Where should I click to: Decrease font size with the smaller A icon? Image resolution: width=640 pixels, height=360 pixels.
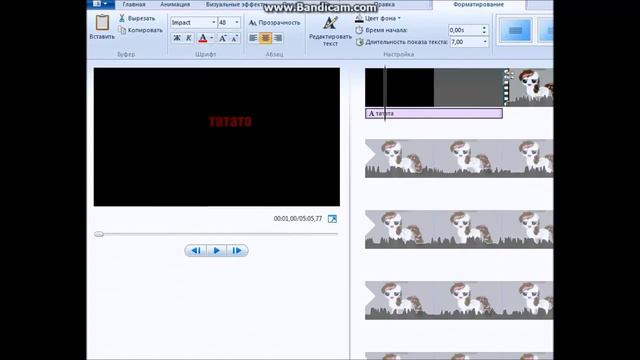click(x=235, y=38)
